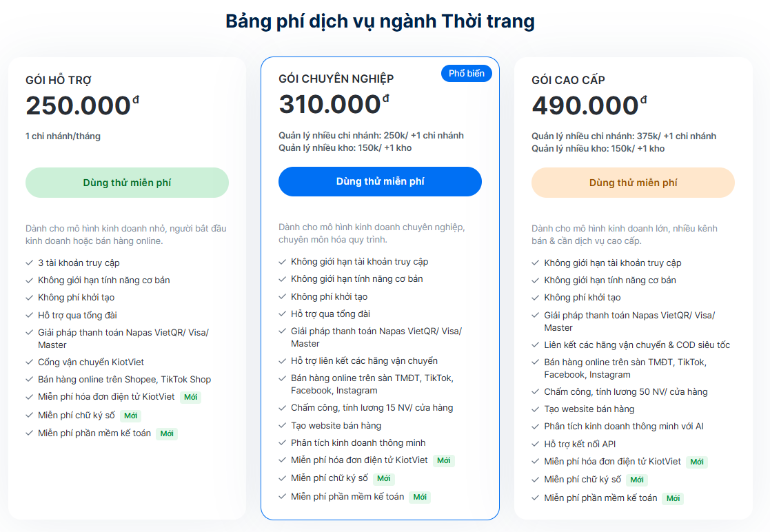The height and width of the screenshot is (532, 770).
Task: Click the checkmark next to 'Tạo website bán hàng'
Action: click(281, 424)
